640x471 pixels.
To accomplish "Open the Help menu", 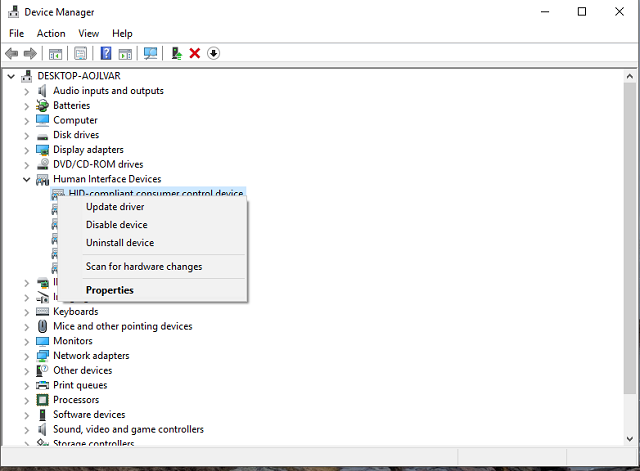I will tap(122, 33).
